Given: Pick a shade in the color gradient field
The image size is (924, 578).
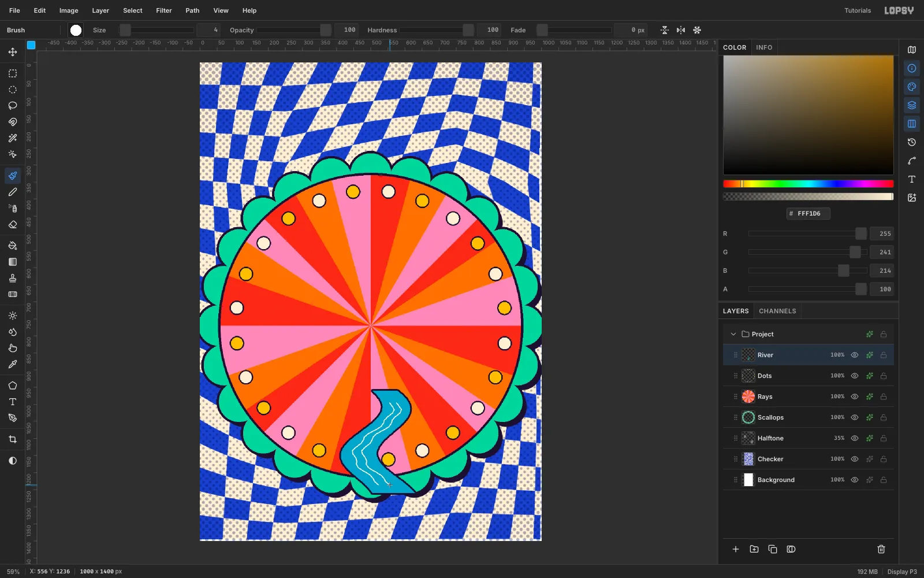Looking at the screenshot, I should click(808, 115).
